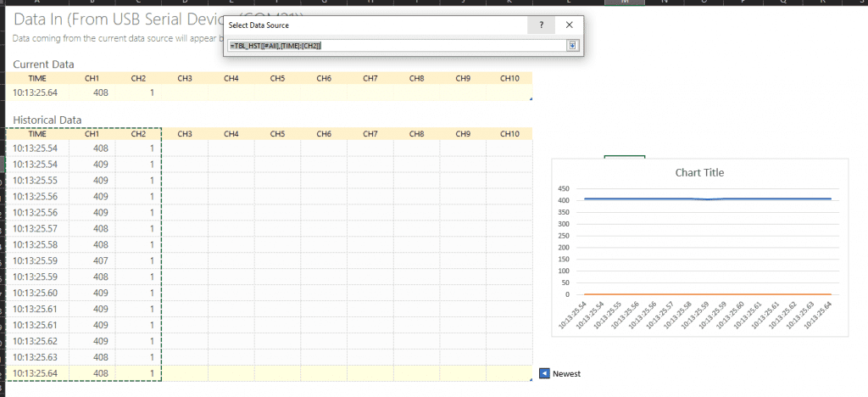868x397 pixels.
Task: Click the Historical Data heading
Action: pyautogui.click(x=47, y=120)
